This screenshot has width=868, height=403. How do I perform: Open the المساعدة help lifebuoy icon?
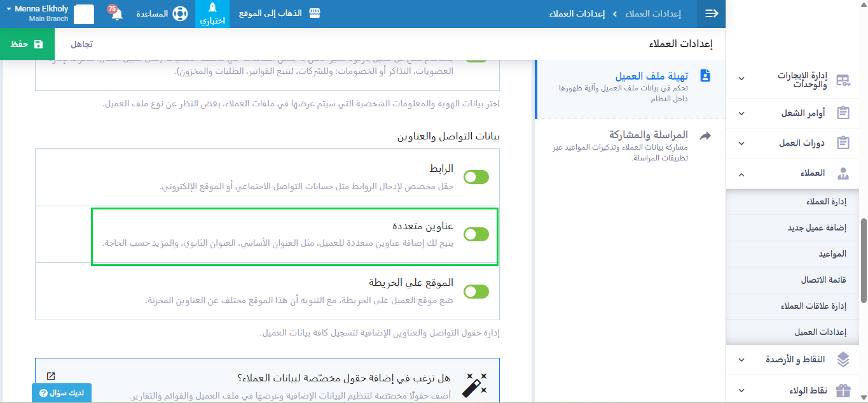coord(180,14)
